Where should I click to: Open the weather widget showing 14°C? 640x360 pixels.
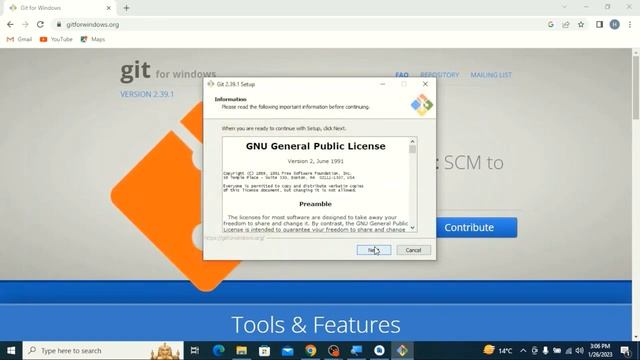pos(498,351)
